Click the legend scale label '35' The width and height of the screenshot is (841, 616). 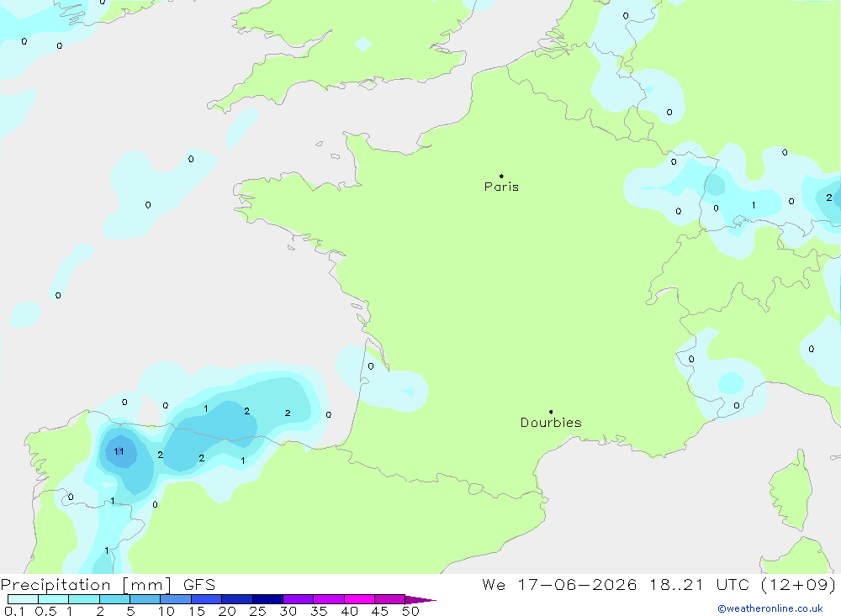pyautogui.click(x=319, y=611)
